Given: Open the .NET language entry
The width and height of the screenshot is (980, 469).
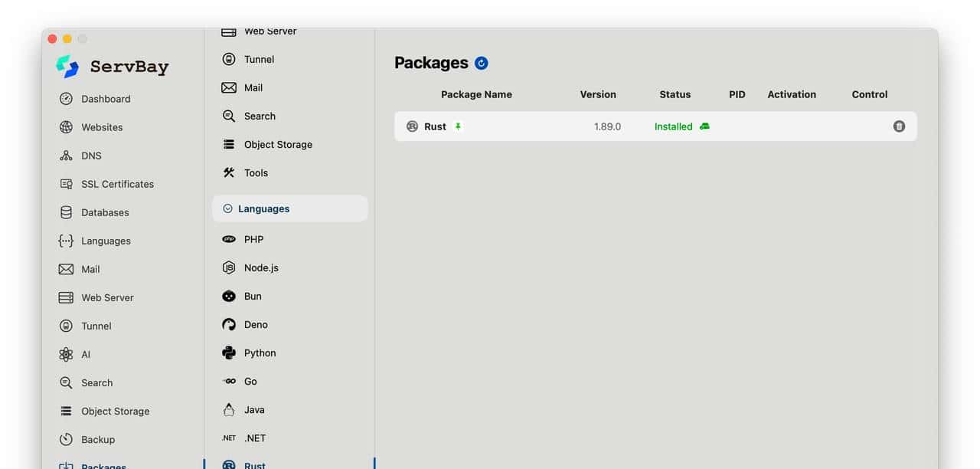Looking at the screenshot, I should [254, 438].
